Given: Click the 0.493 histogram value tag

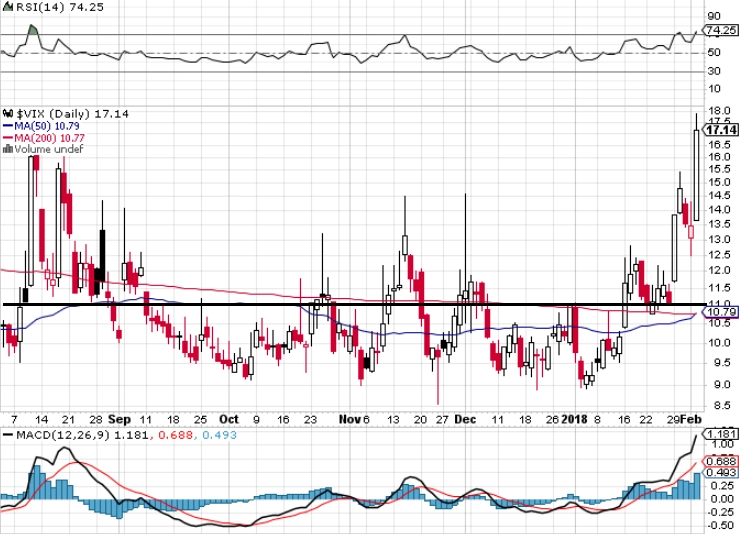Looking at the screenshot, I should click(x=722, y=472).
